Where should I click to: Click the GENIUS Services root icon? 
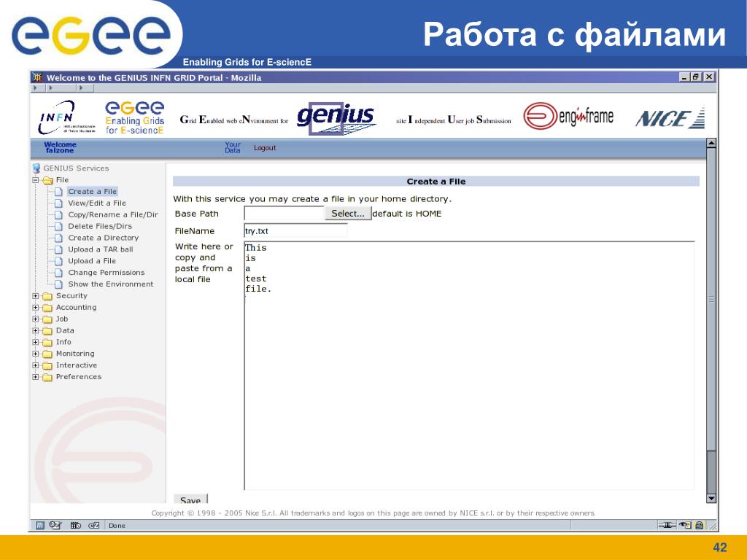[36, 168]
